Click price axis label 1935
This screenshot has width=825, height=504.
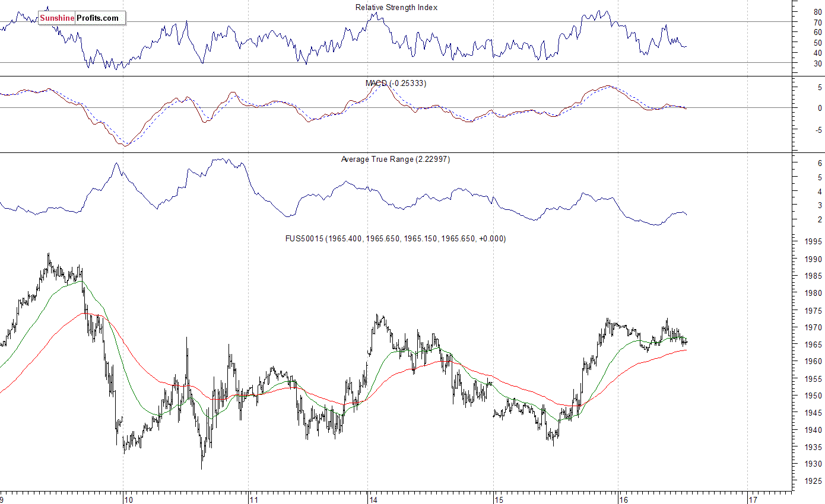[x=814, y=447]
